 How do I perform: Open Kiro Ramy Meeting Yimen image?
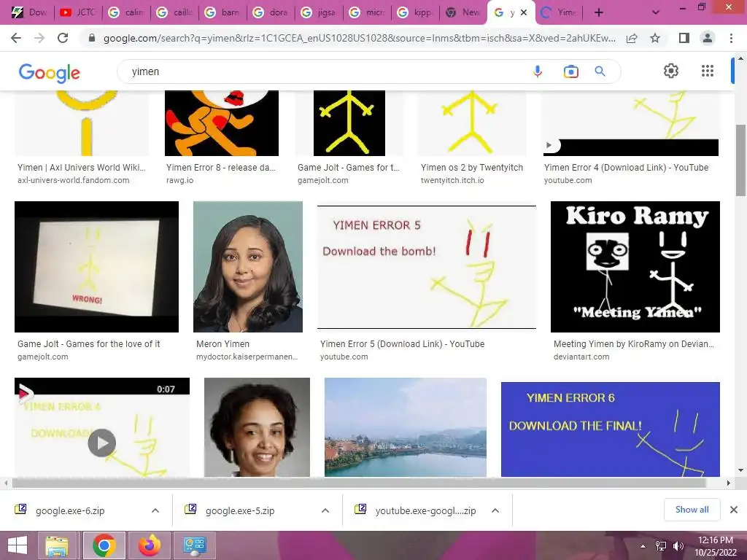635,267
